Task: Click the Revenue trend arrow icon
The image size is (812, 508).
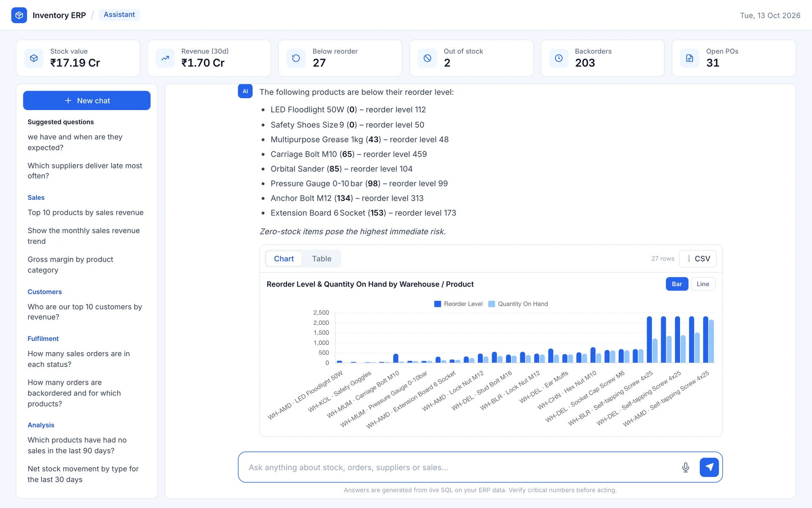Action: click(x=165, y=58)
